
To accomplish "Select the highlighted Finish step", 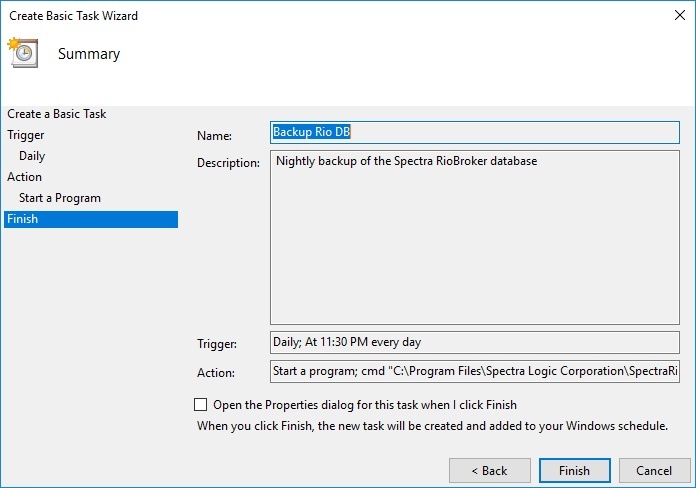I will (91, 219).
